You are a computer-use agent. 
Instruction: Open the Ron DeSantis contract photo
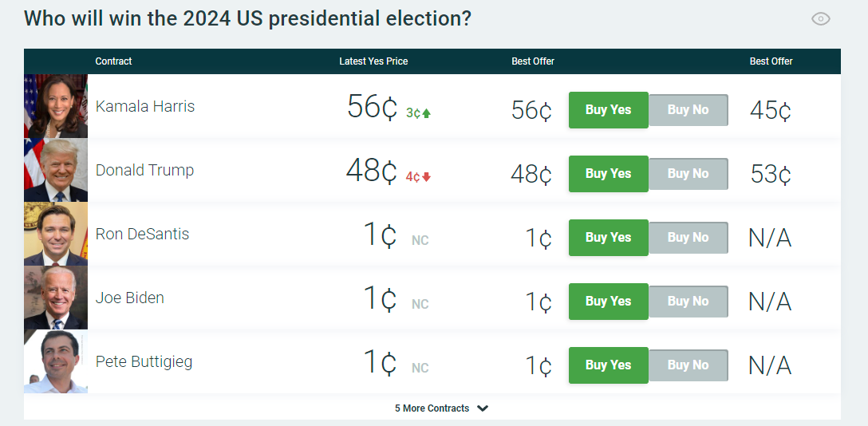[x=56, y=235]
